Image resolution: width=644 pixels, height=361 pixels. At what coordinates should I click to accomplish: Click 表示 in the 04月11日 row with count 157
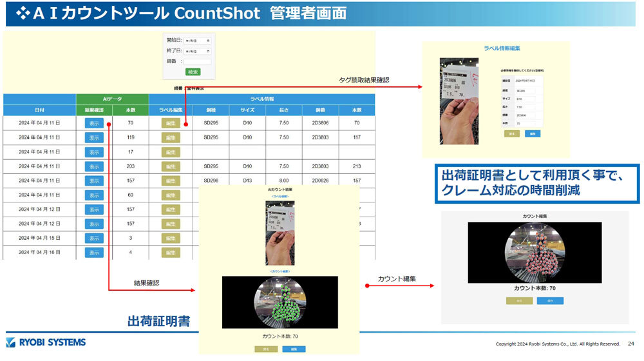(x=94, y=181)
